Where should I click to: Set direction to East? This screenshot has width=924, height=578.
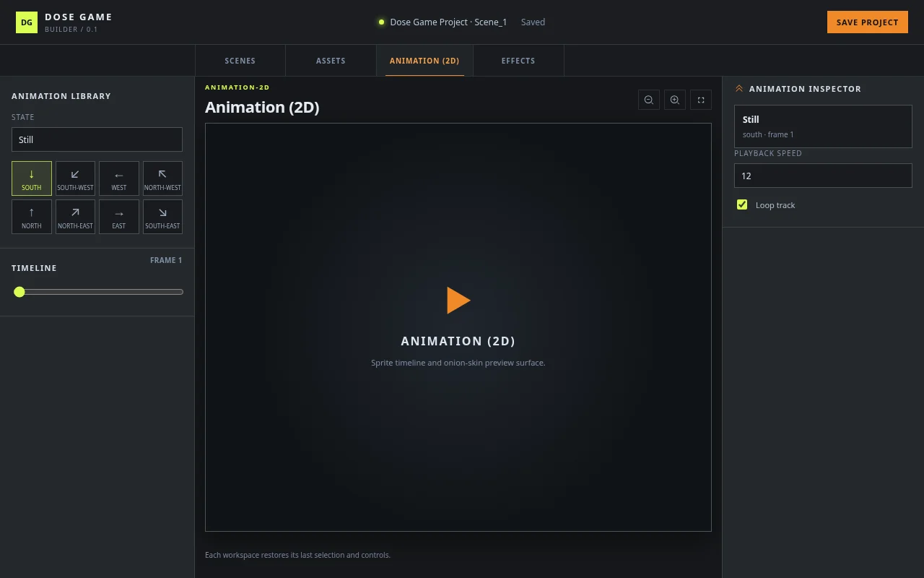click(119, 217)
